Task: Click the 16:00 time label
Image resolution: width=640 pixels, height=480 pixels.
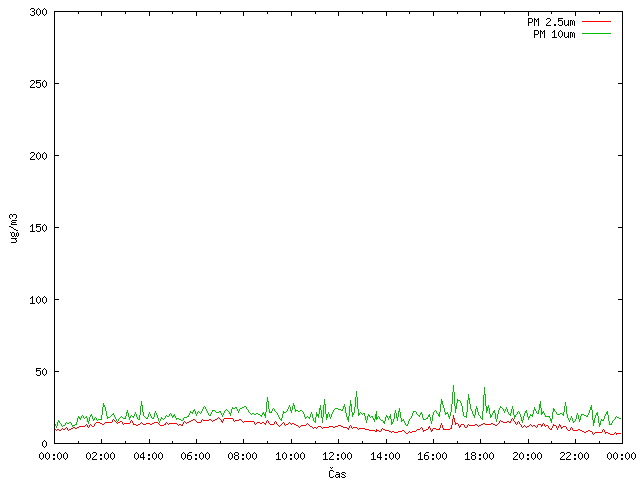Action: [432, 456]
